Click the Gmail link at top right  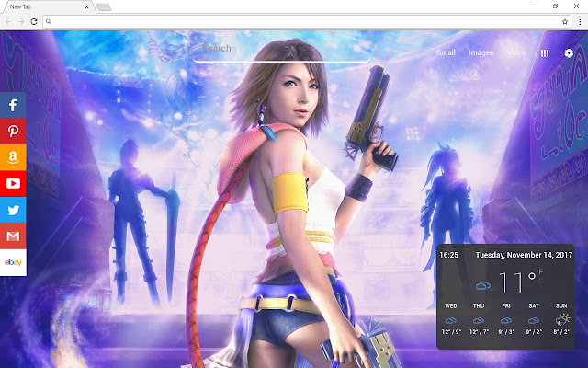446,52
